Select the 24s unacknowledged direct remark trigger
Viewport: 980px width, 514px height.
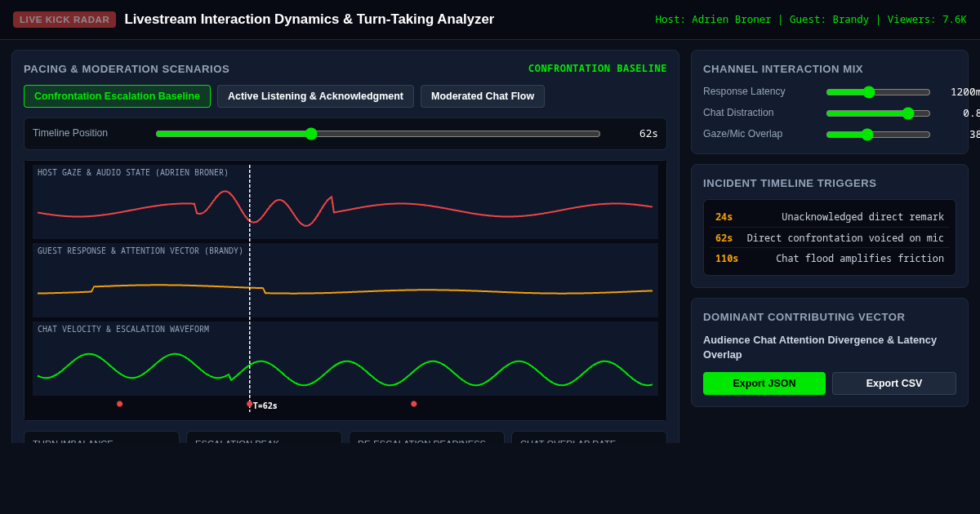(830, 217)
